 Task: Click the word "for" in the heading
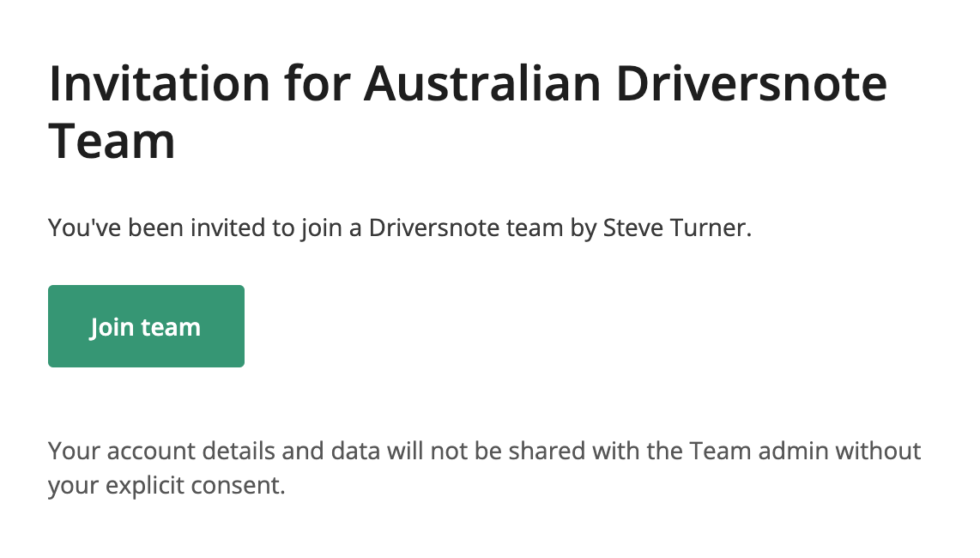point(317,83)
